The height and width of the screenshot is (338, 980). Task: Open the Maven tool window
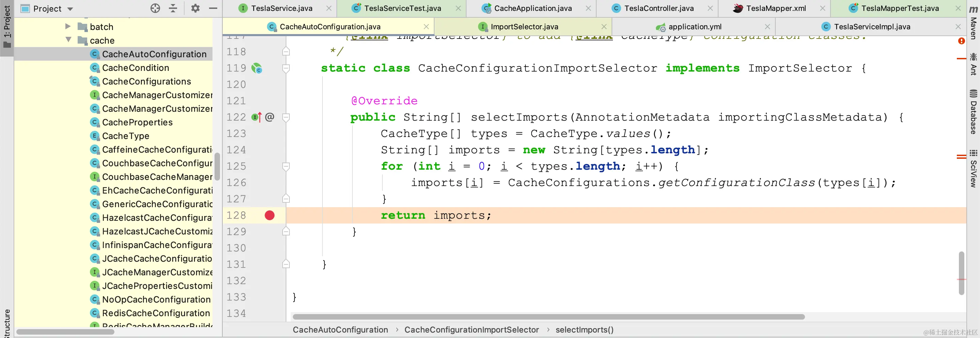(x=974, y=22)
